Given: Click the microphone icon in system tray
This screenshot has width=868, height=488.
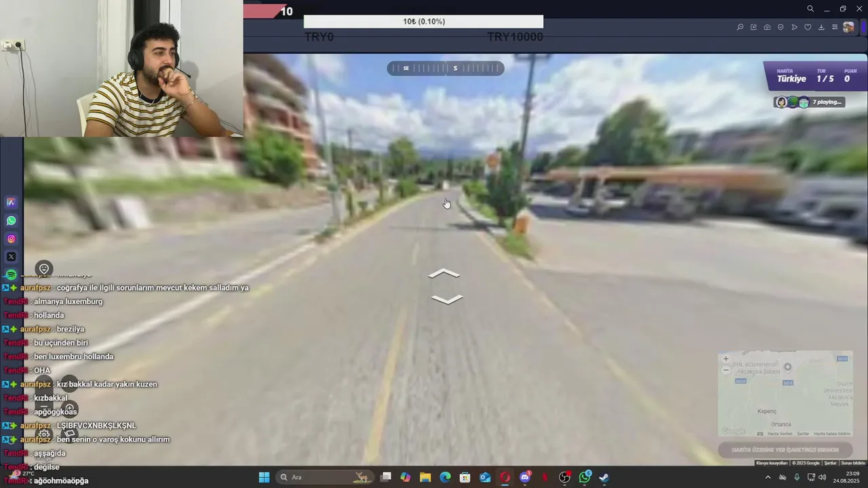Looking at the screenshot, I should click(x=797, y=477).
